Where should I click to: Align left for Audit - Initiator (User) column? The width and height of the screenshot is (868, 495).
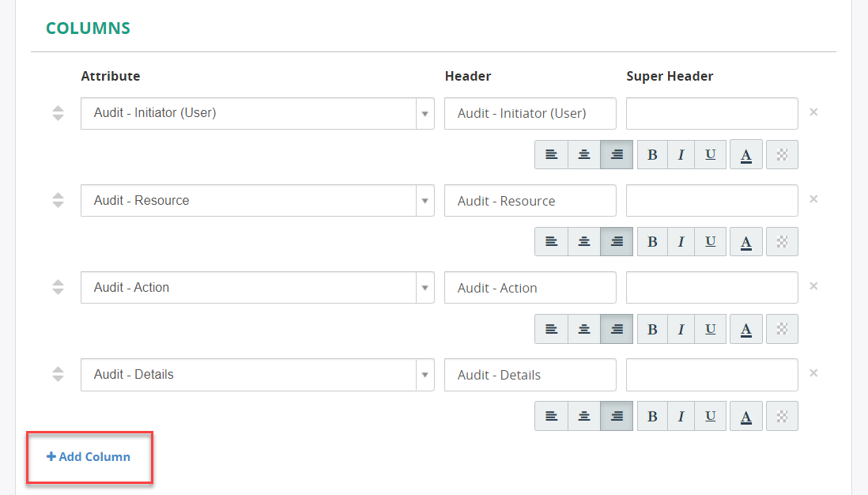(551, 154)
